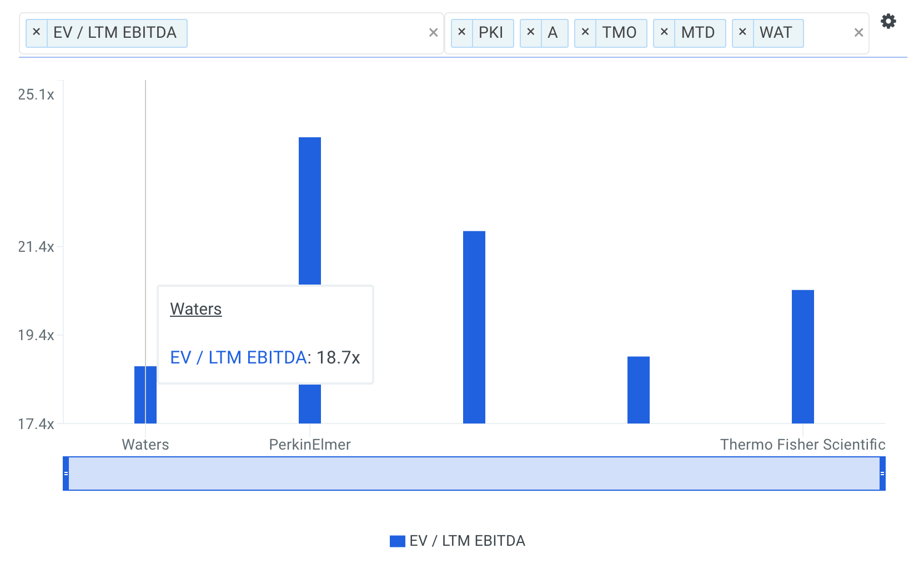
Task: Remove the TMO ticker tag
Action: [x=585, y=32]
